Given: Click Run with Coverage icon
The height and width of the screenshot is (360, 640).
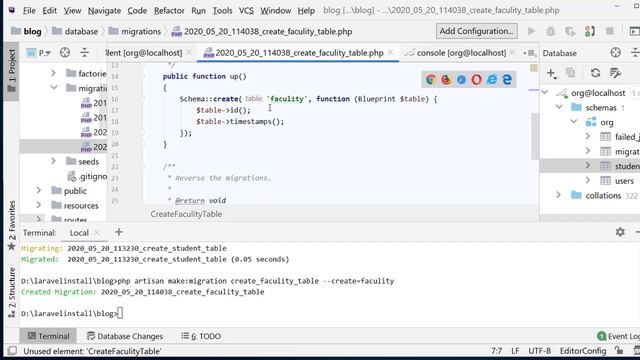Looking at the screenshot, I should click(x=570, y=31).
